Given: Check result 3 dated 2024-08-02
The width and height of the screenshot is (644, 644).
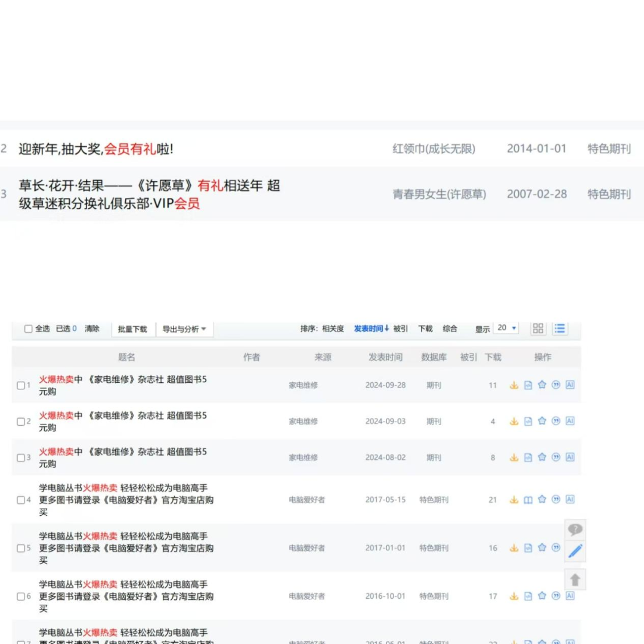Looking at the screenshot, I should (21, 458).
